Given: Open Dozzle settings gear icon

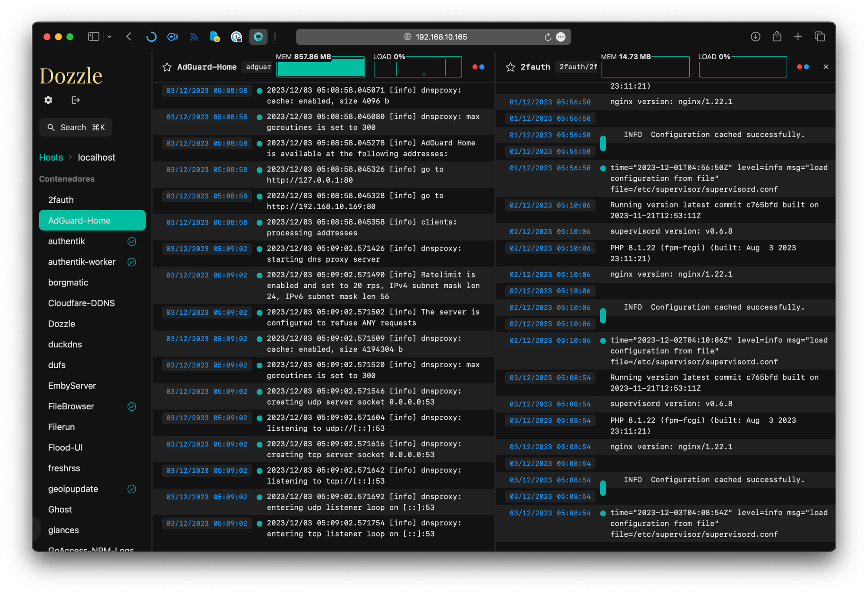Looking at the screenshot, I should 48,100.
